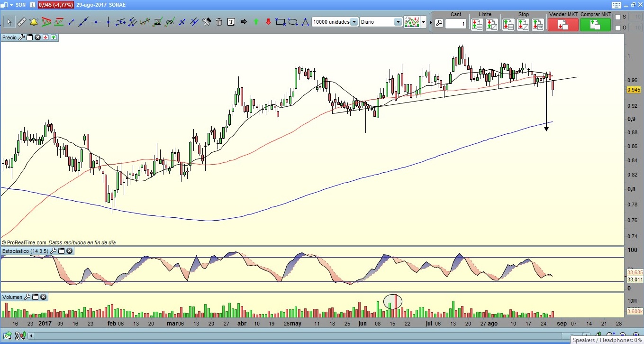This screenshot has height=344, width=644.
Task: Open the Diario timeframe dropdown
Action: [398, 22]
